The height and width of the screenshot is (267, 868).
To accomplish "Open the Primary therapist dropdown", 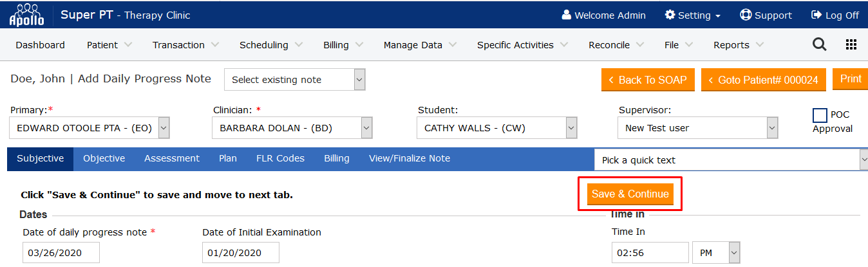I will click(x=164, y=128).
